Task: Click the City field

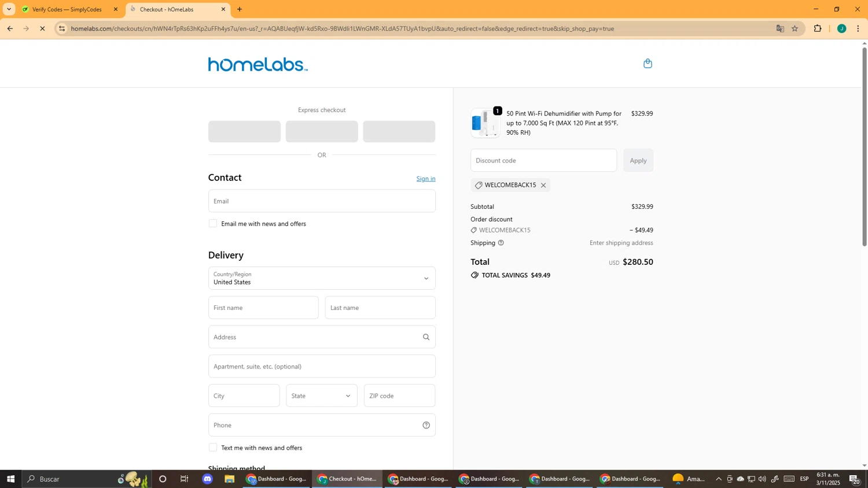Action: tap(244, 395)
